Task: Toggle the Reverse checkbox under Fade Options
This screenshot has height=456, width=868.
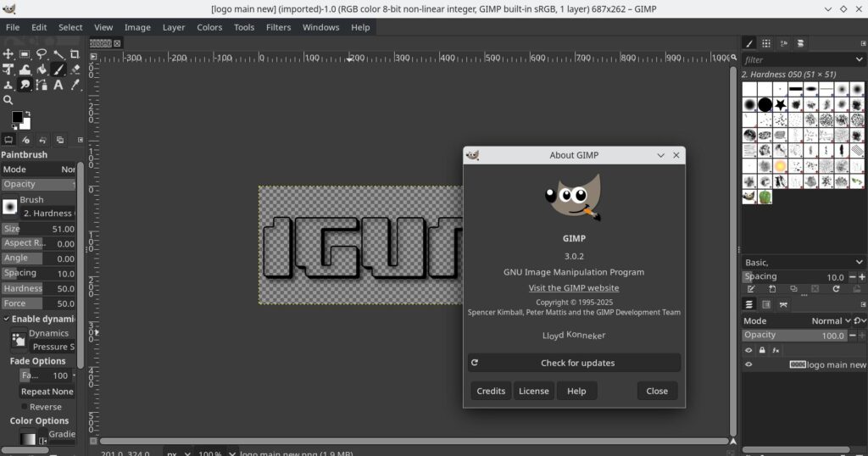Action: (24, 407)
